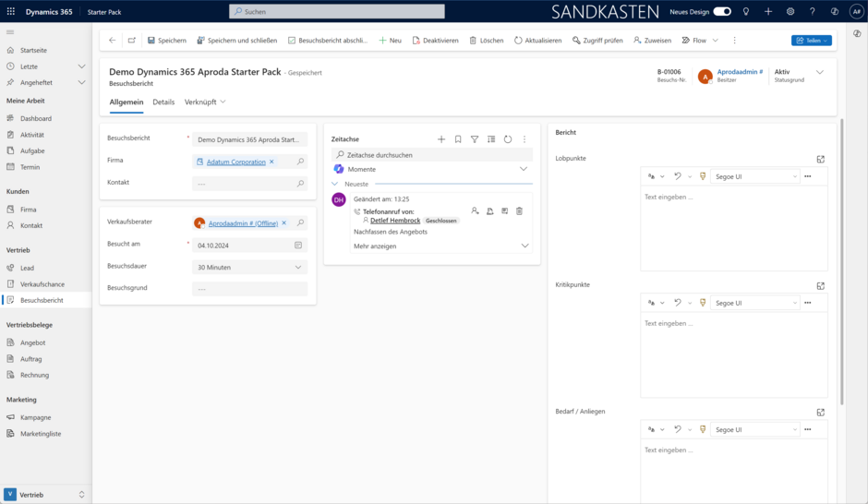
Task: Open record in new window icon
Action: (132, 40)
